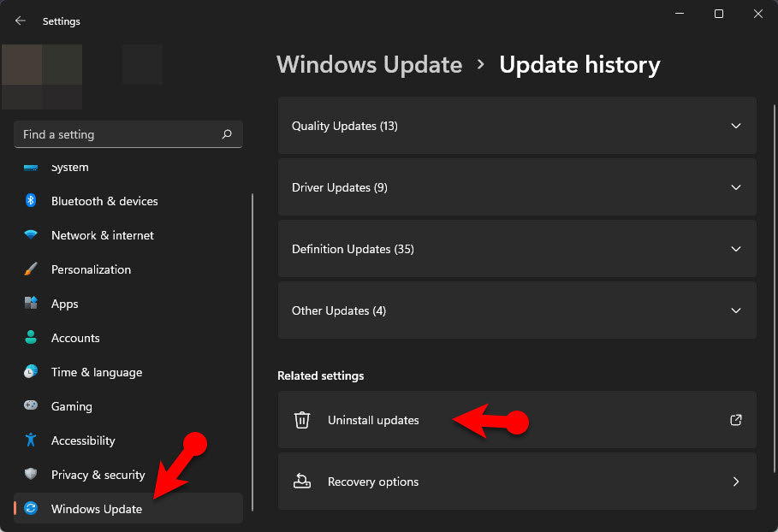Open Recovery options
The width and height of the screenshot is (778, 532).
click(x=517, y=482)
